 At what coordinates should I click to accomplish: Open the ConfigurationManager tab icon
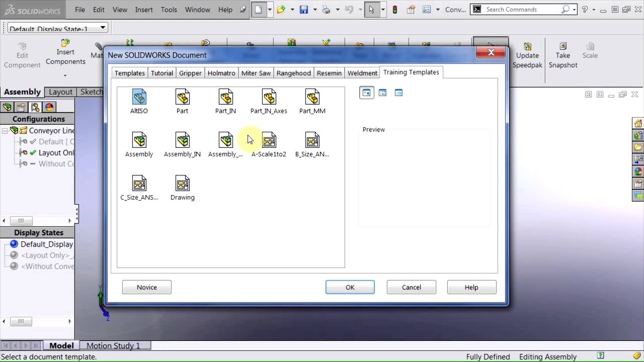[x=35, y=107]
